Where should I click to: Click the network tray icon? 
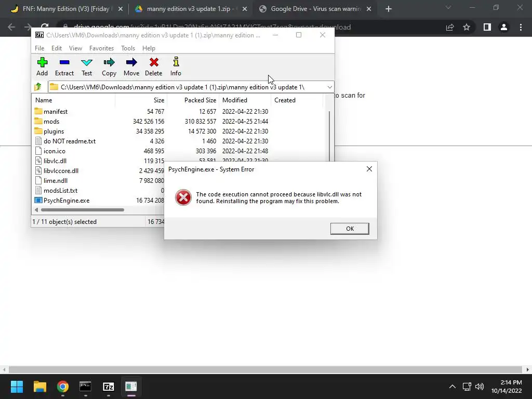(x=467, y=387)
